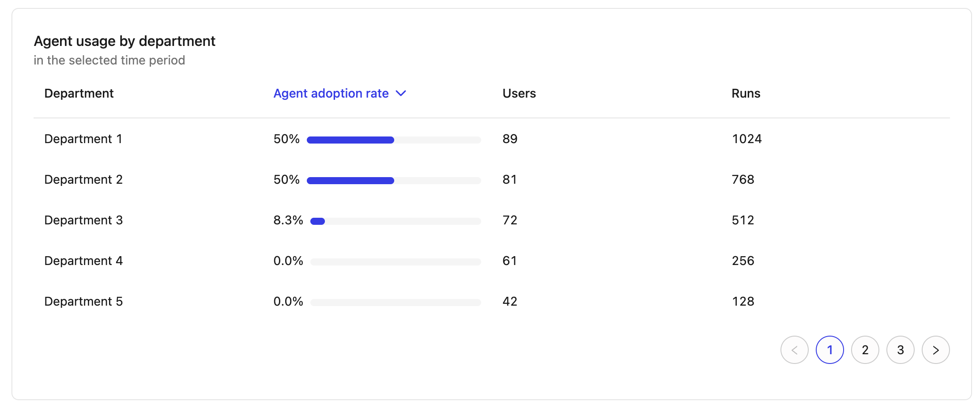
Task: Click Department 5 empty progress bar
Action: [x=395, y=303]
